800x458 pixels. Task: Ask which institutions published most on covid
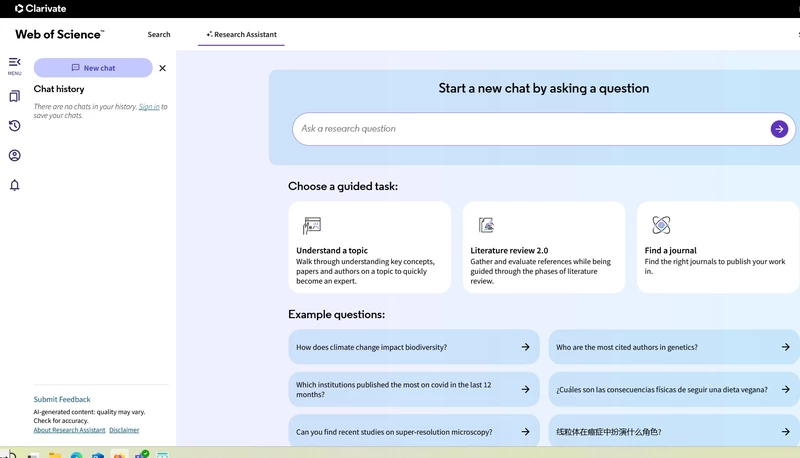coord(414,389)
